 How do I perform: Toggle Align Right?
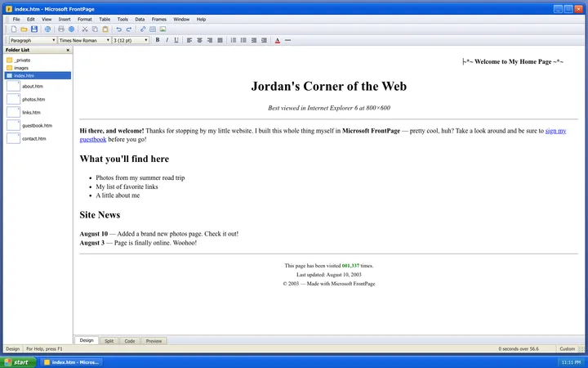click(x=210, y=40)
